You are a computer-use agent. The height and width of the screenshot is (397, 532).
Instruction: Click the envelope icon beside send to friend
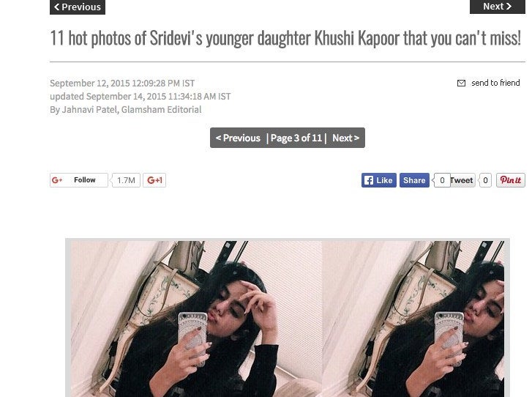tap(461, 84)
